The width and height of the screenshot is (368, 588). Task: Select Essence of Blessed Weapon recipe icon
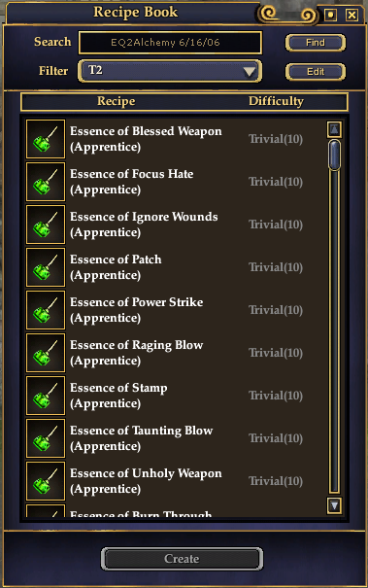46,139
